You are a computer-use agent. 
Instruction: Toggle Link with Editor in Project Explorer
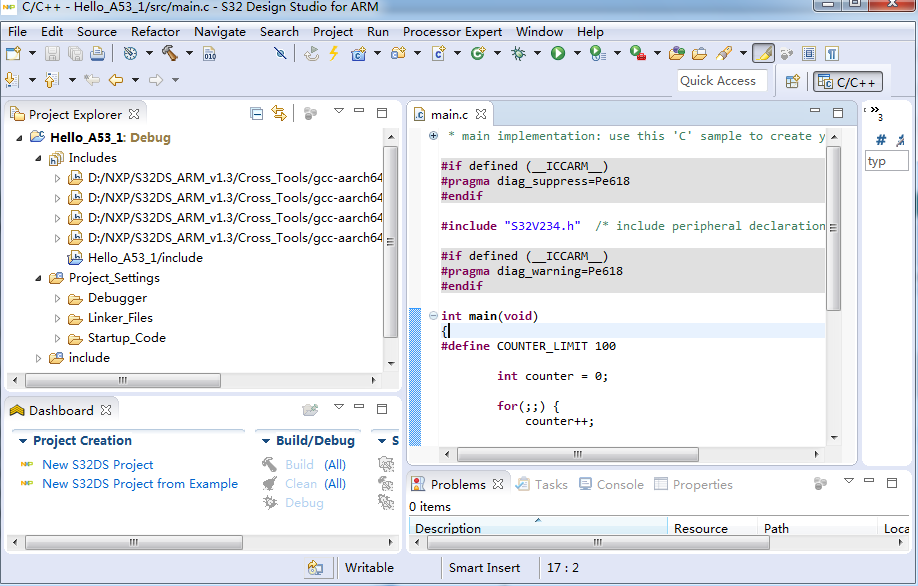point(279,114)
